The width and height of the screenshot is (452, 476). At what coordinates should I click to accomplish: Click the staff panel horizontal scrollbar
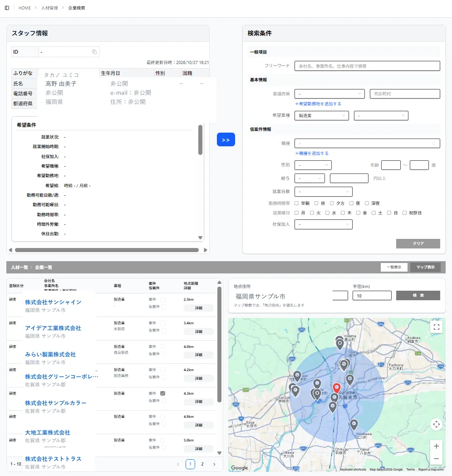(107, 250)
